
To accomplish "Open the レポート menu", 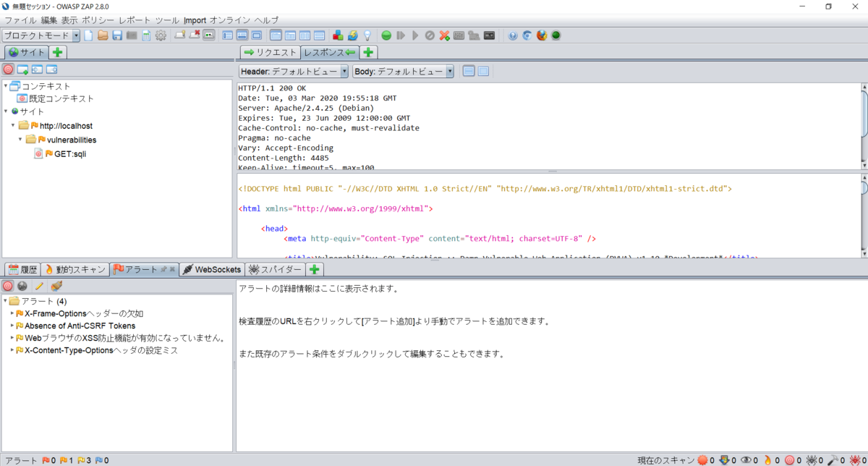I will click(x=135, y=20).
